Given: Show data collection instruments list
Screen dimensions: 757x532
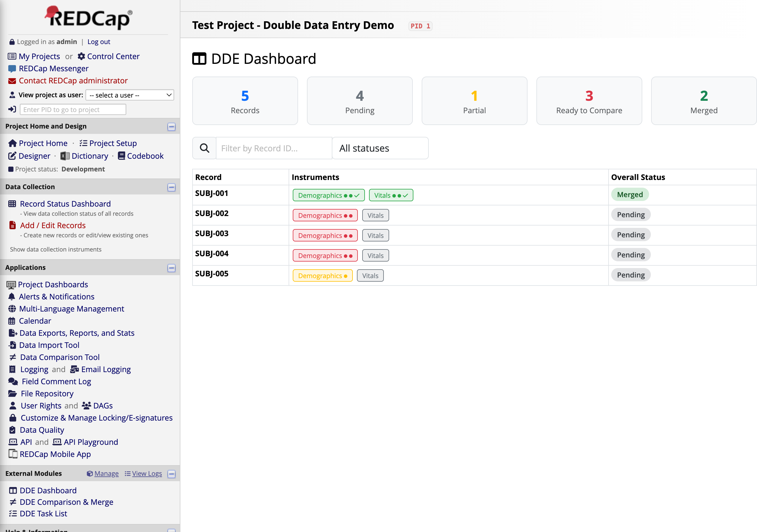Looking at the screenshot, I should click(55, 249).
